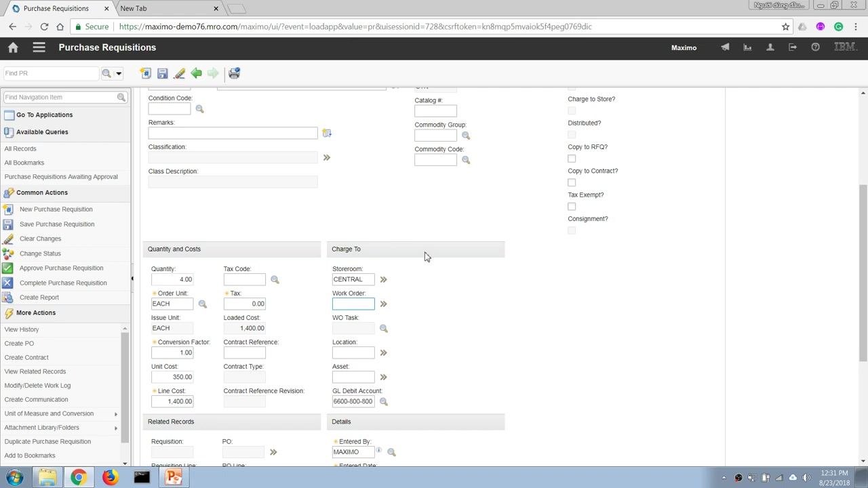Open Firefox from the Windows taskbar
868x488 pixels.
(x=110, y=477)
